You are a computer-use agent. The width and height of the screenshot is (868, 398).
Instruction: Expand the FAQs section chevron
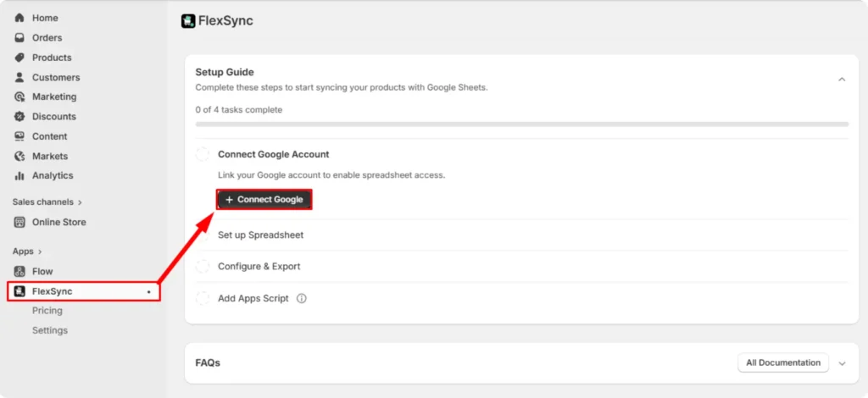coord(842,363)
